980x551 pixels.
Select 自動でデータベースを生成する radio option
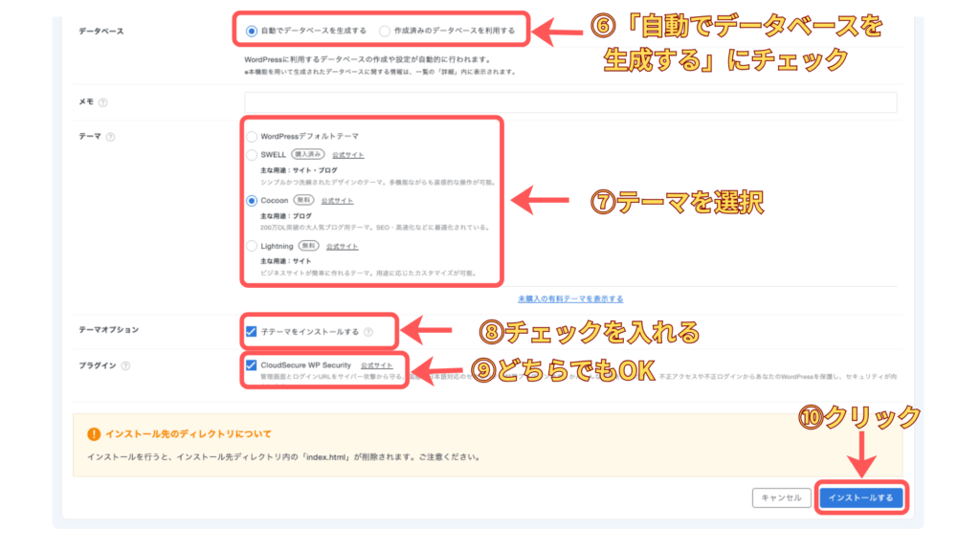(x=251, y=31)
